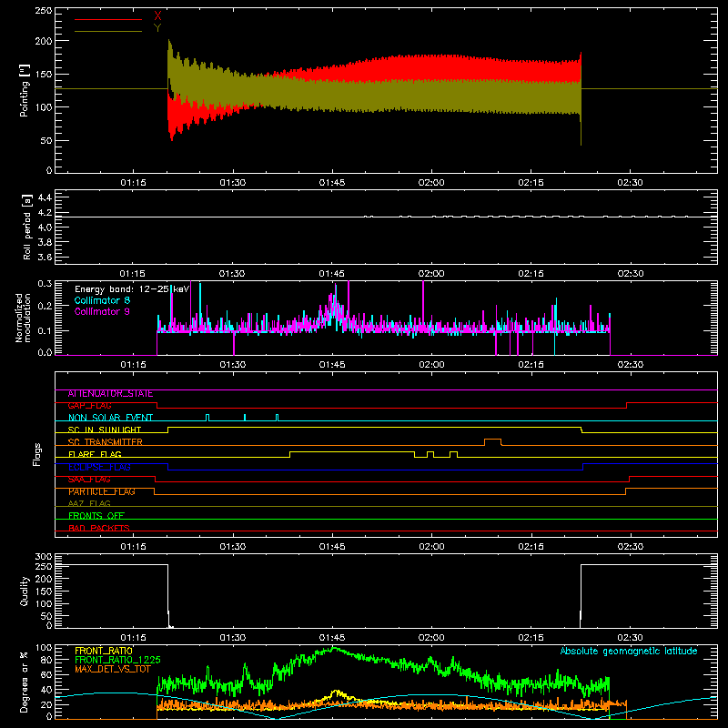
Task: Select the Energy band 12-25 keV label
Action: click(x=132, y=289)
